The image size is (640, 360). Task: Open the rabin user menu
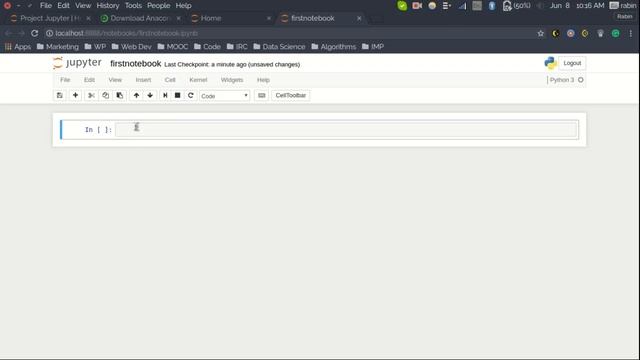(x=623, y=6)
